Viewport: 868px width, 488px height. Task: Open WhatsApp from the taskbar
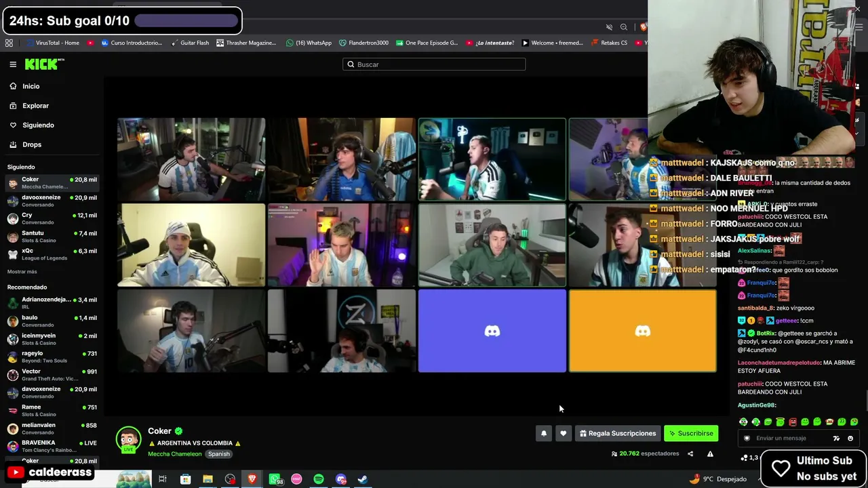275,479
